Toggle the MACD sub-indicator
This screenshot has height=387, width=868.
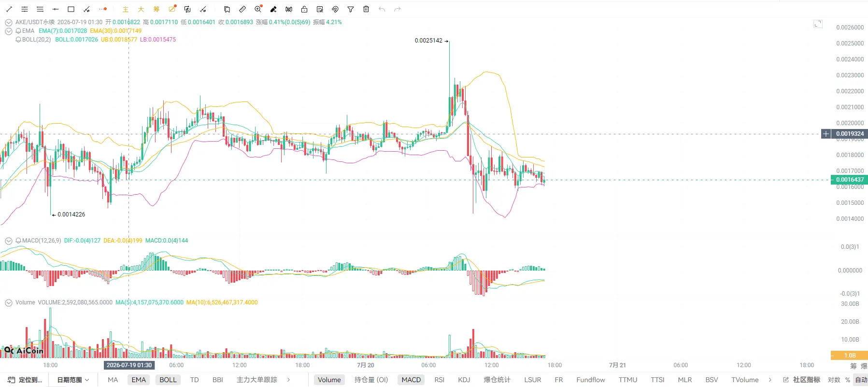[x=411, y=380]
